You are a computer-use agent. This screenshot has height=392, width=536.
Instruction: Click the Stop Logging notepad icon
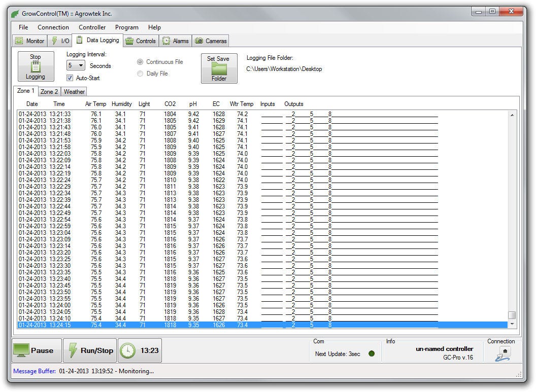[36, 66]
